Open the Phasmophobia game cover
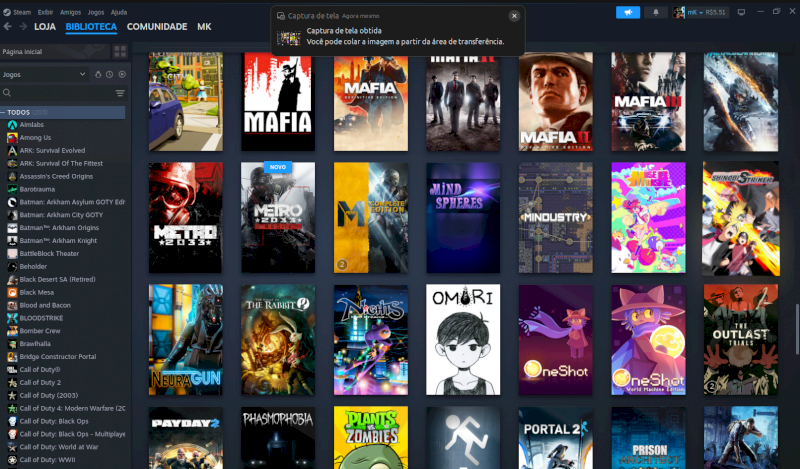Image resolution: width=800 pixels, height=469 pixels. point(278,437)
